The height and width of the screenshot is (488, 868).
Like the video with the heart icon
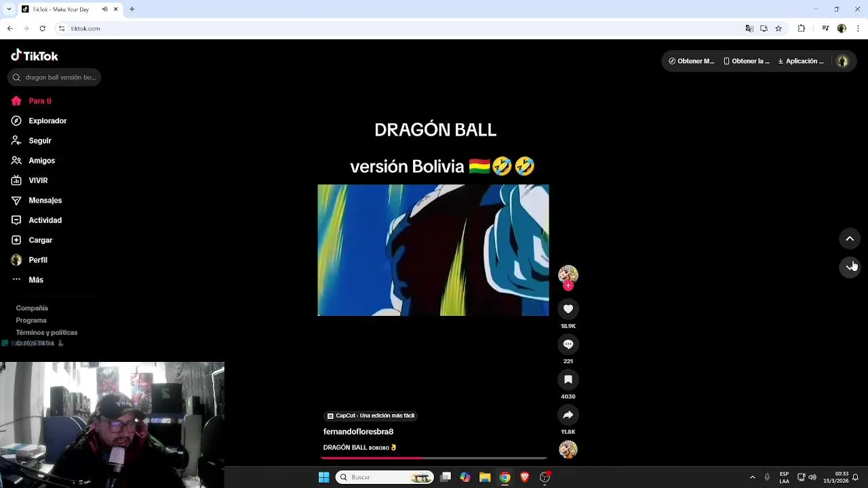pos(568,309)
